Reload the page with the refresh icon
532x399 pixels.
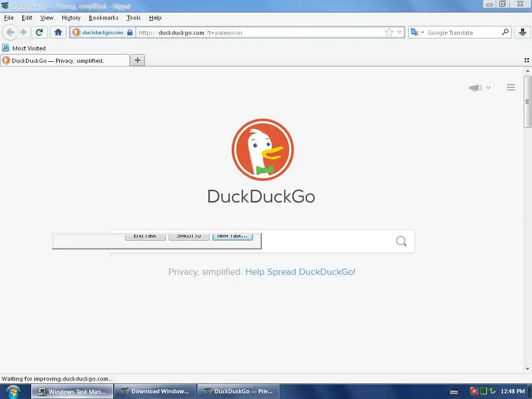39,33
